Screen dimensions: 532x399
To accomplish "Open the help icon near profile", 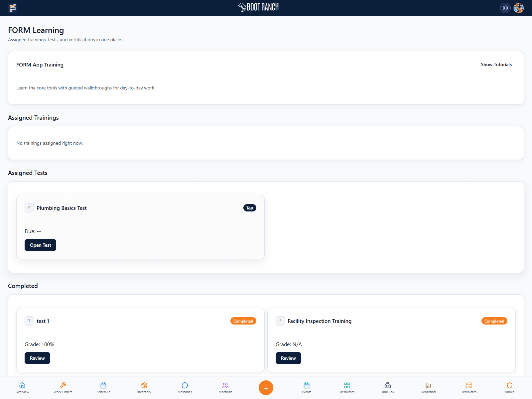I will pyautogui.click(x=505, y=8).
